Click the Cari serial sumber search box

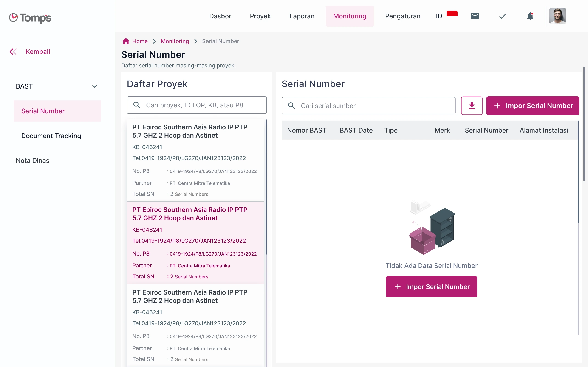[x=368, y=106]
